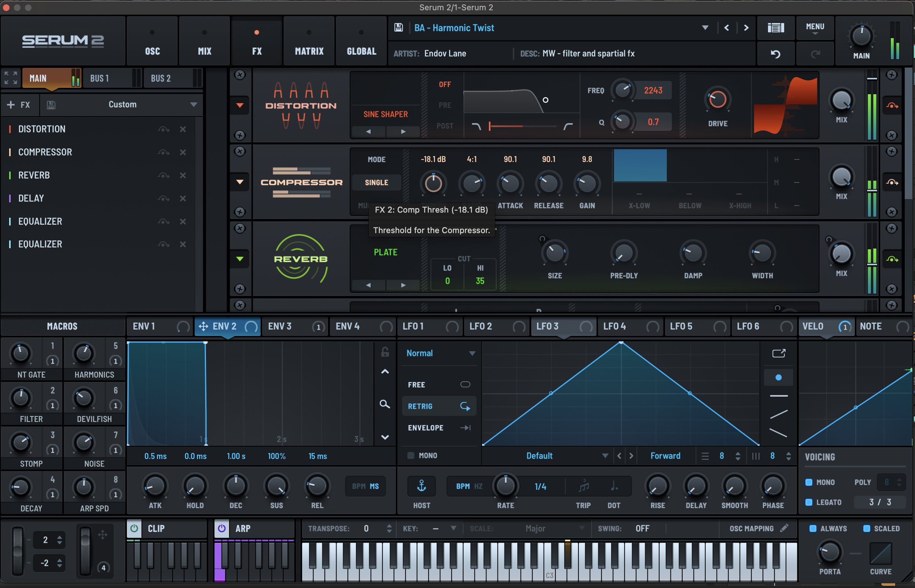The width and height of the screenshot is (915, 588).
Task: Select the FREE LFO trigger mode
Action: [x=439, y=385]
